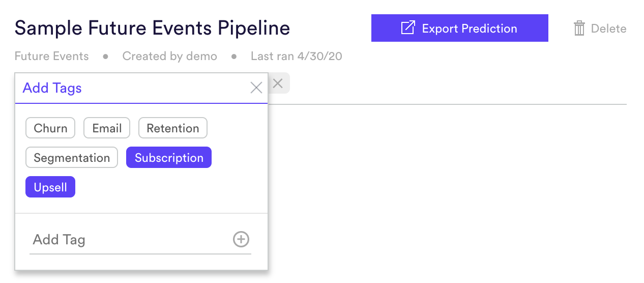Click the Created by demo text
This screenshot has height=283, width=644.
(x=170, y=56)
